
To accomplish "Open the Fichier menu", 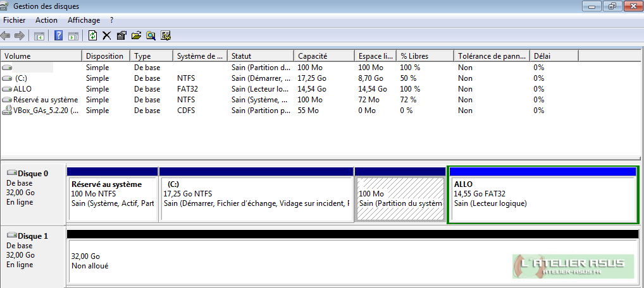I will coord(14,20).
